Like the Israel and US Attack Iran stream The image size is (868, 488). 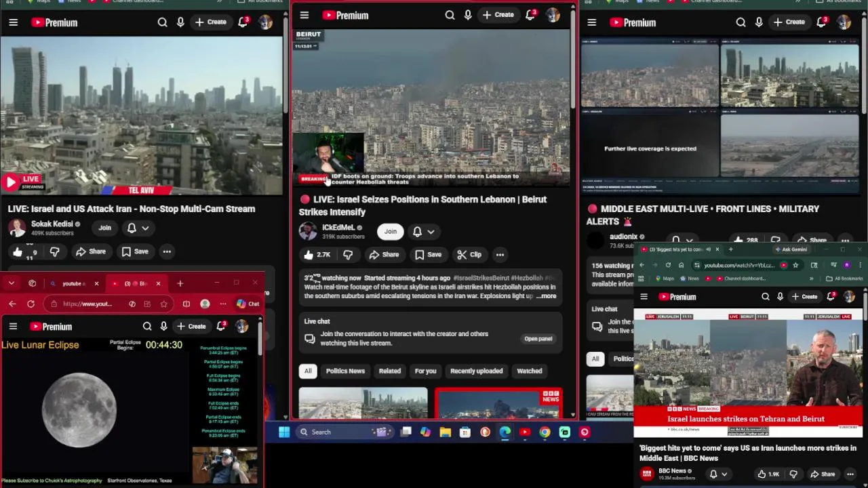coord(18,251)
